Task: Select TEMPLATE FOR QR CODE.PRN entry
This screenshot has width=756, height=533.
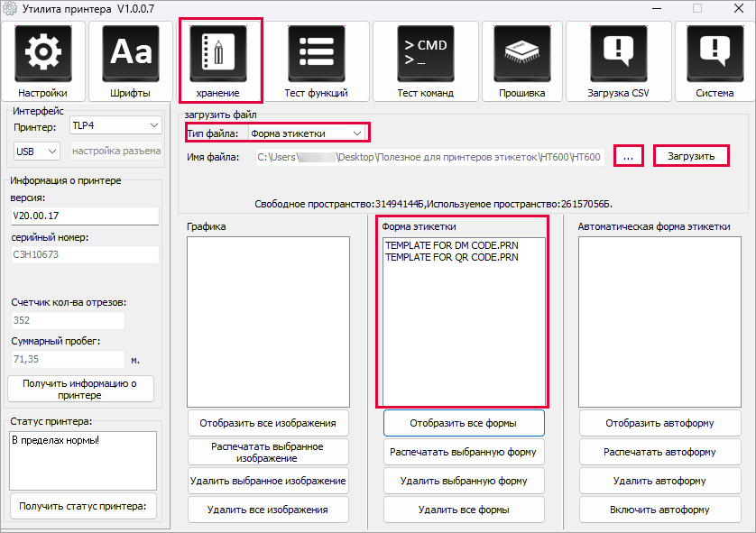Action: tap(452, 257)
